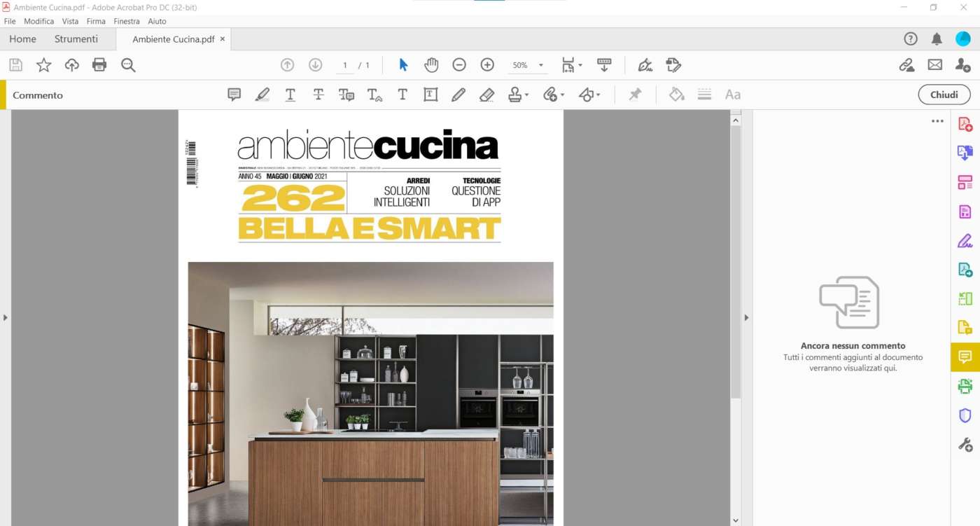Image resolution: width=980 pixels, height=526 pixels.
Task: Open the notifications bell
Action: click(x=937, y=39)
